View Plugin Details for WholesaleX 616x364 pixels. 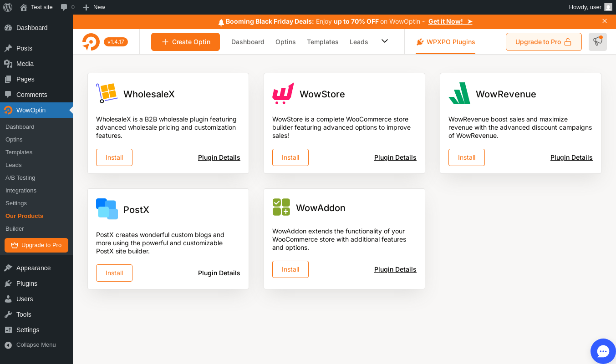coord(219,157)
